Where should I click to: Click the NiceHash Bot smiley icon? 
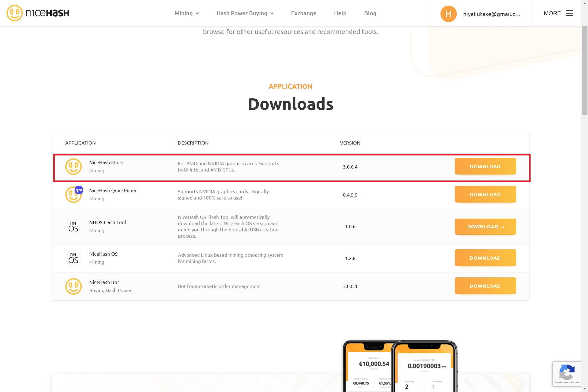[73, 286]
